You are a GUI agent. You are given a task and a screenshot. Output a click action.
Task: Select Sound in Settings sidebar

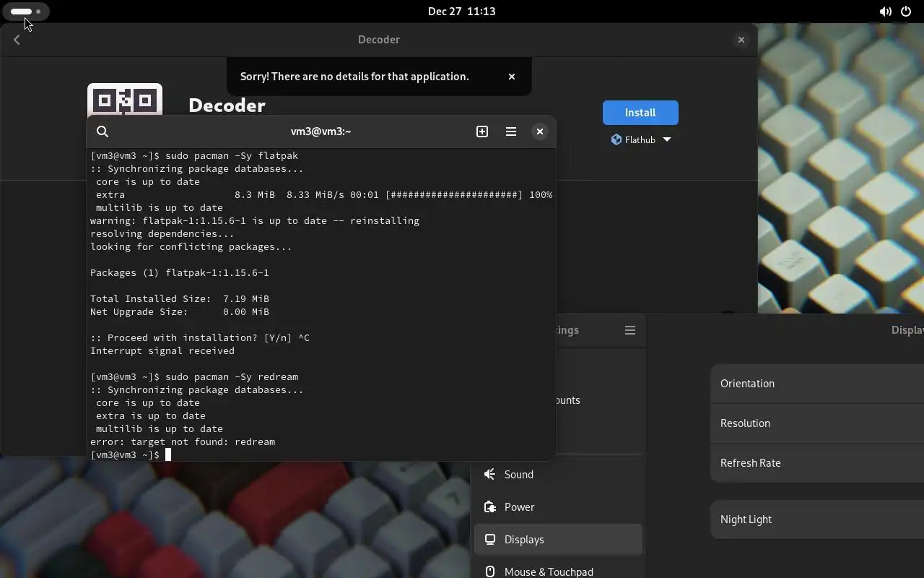[x=558, y=475]
